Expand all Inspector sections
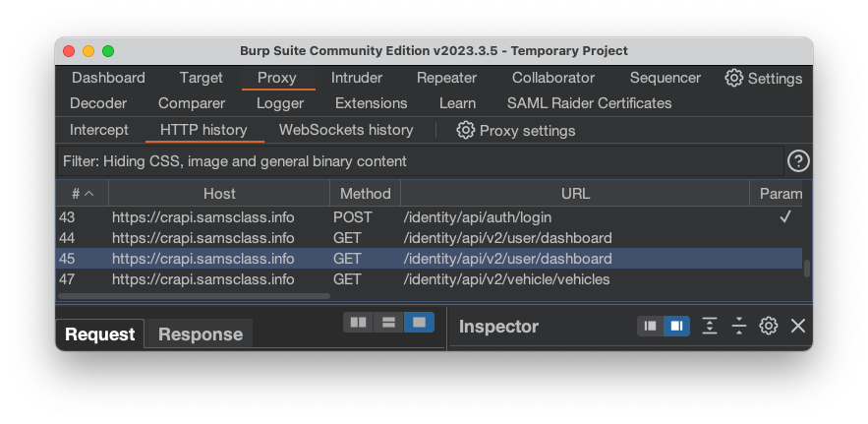 [710, 326]
